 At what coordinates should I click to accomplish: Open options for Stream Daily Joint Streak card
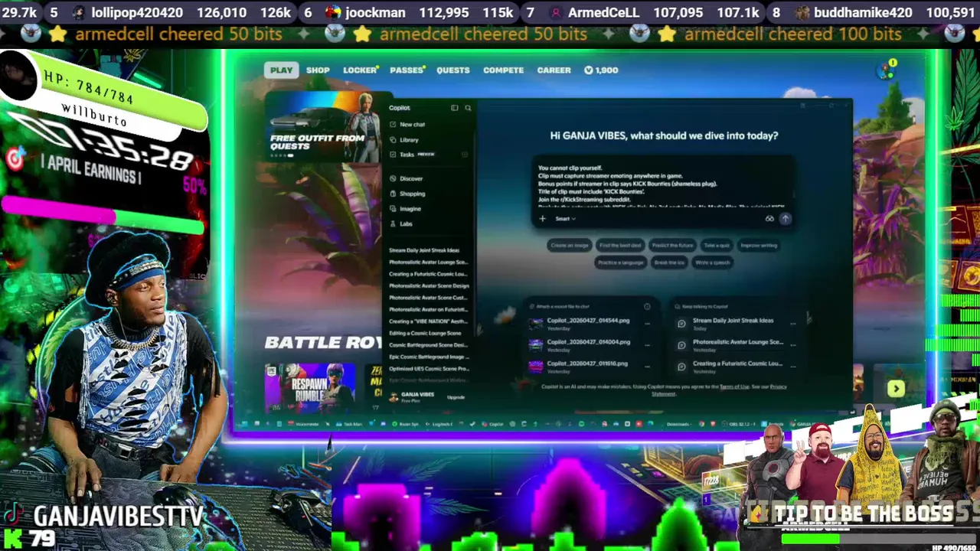pyautogui.click(x=793, y=323)
